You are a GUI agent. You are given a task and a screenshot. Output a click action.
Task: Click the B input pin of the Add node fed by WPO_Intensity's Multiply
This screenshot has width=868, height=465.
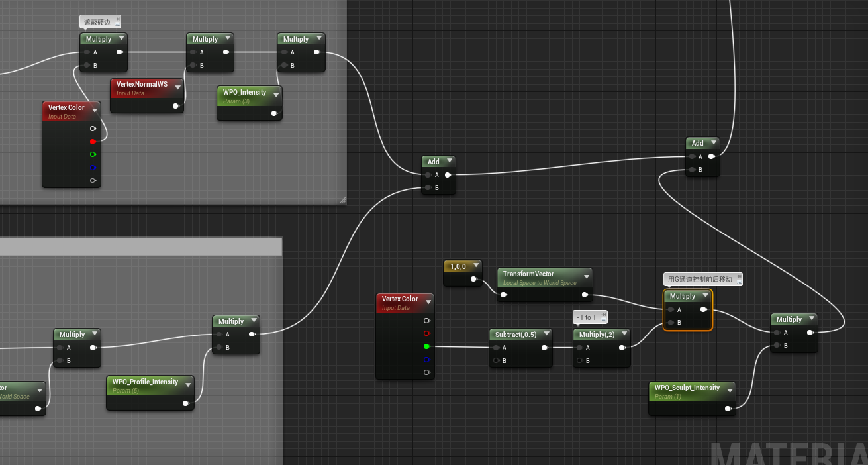point(428,188)
